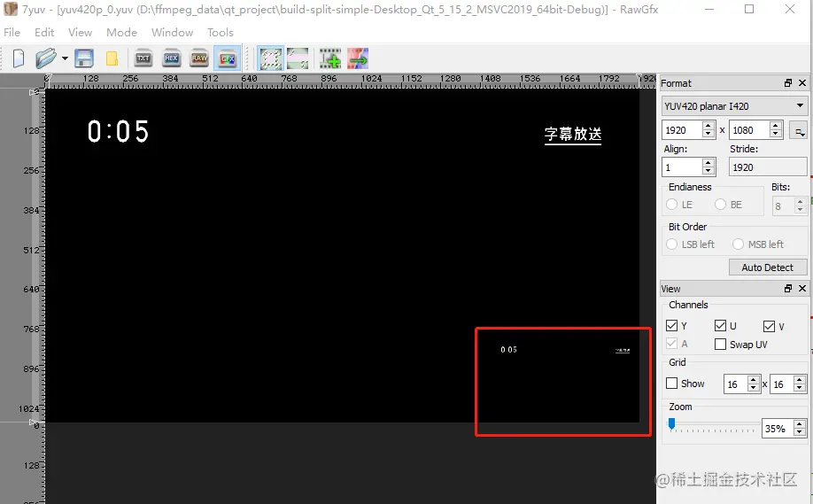This screenshot has width=813, height=504.
Task: Decrease the height value with down arrow
Action: click(775, 134)
